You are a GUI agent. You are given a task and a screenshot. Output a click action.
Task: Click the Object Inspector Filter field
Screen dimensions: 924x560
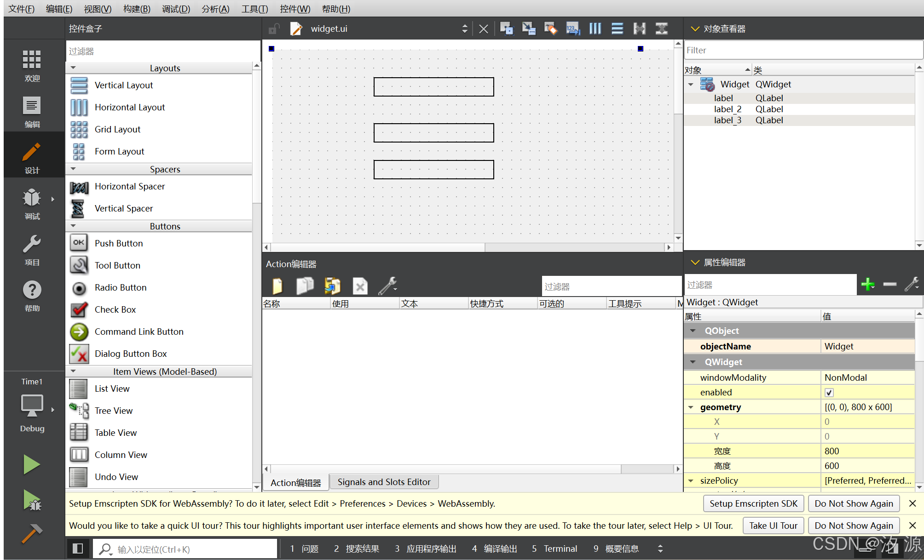803,50
